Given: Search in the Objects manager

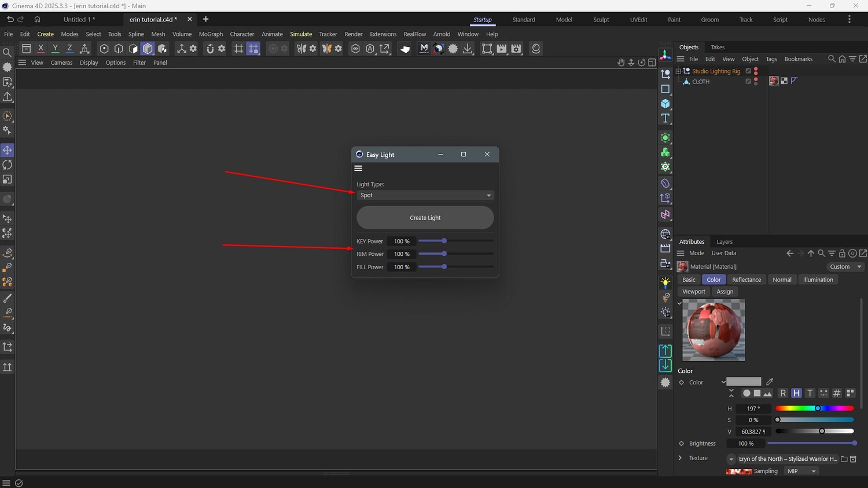Looking at the screenshot, I should coord(832,59).
